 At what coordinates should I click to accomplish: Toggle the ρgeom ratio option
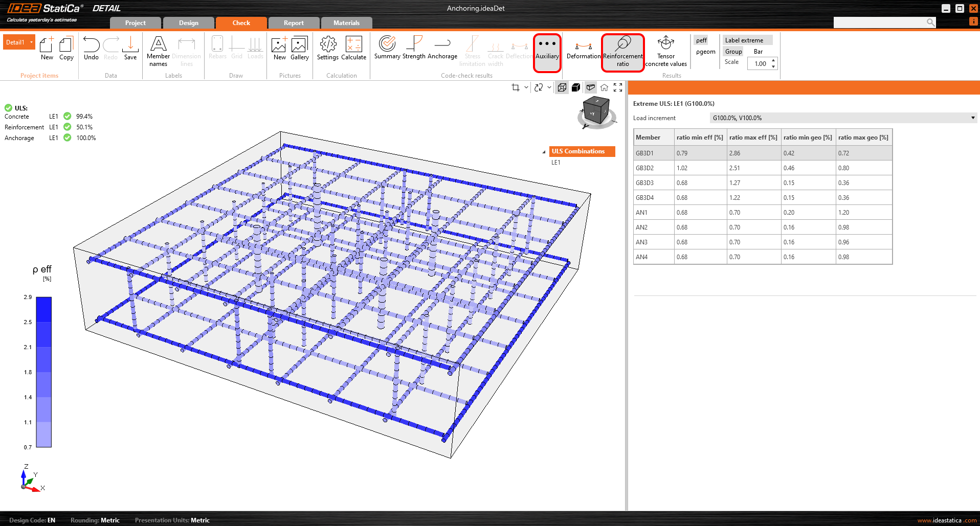click(x=705, y=52)
